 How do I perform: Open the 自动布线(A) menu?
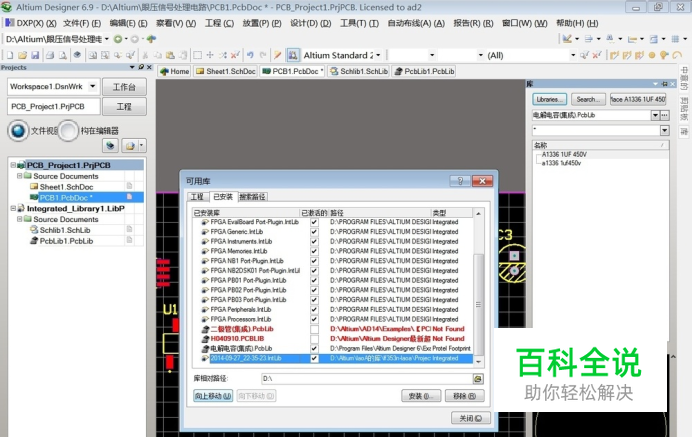(416, 23)
